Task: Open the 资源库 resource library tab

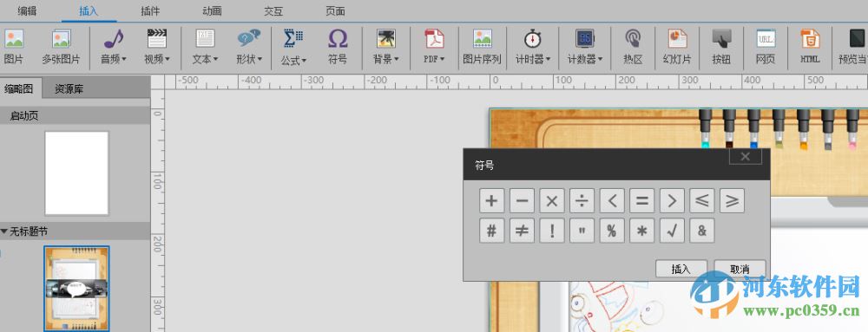Action: point(69,88)
